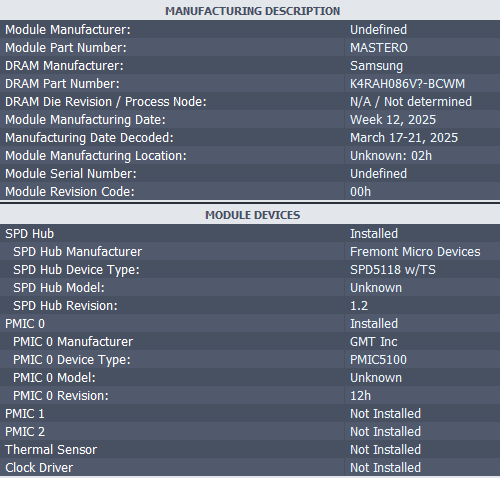Select the PMIC 0 row label

[x=25, y=324]
